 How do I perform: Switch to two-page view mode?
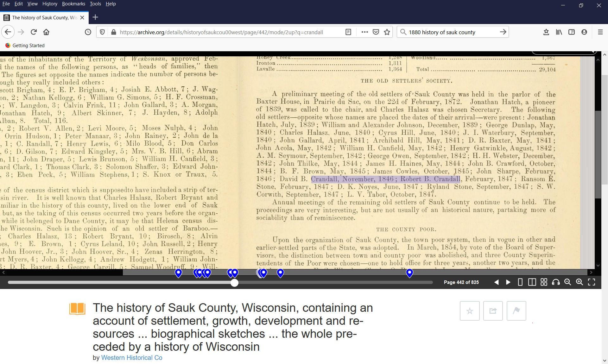[532, 282]
